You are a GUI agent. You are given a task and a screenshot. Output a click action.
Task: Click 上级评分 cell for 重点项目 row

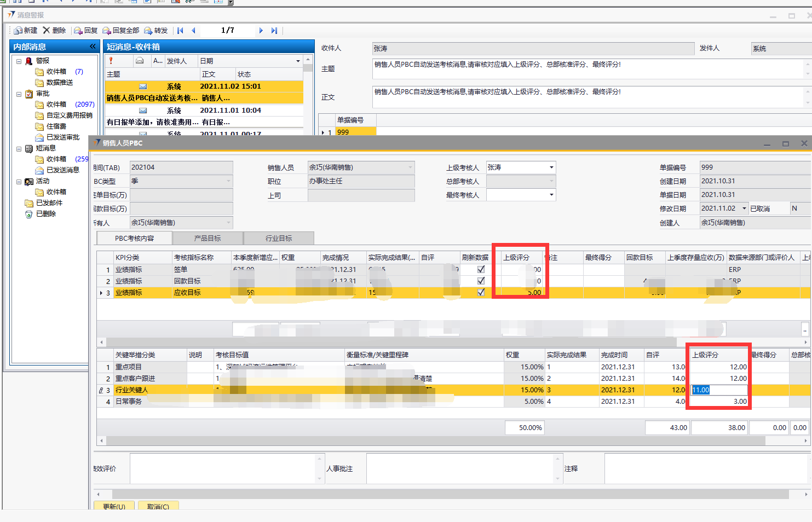pyautogui.click(x=719, y=367)
